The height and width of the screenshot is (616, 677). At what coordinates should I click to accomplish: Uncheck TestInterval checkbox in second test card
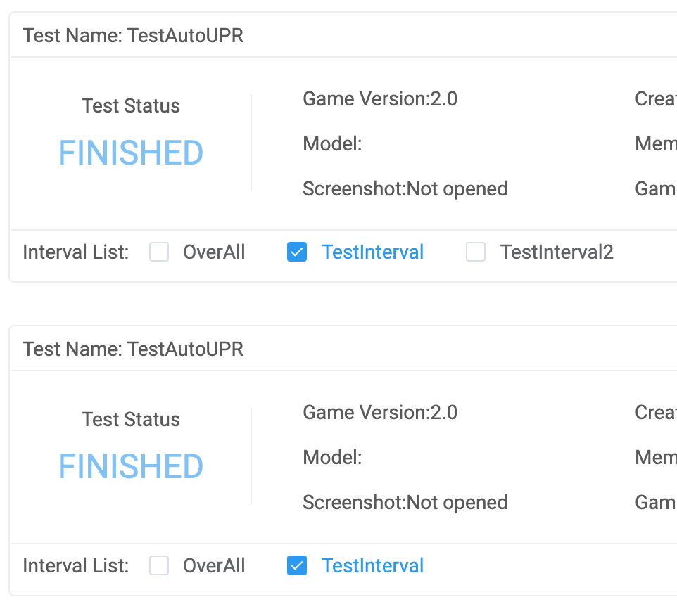(x=297, y=566)
